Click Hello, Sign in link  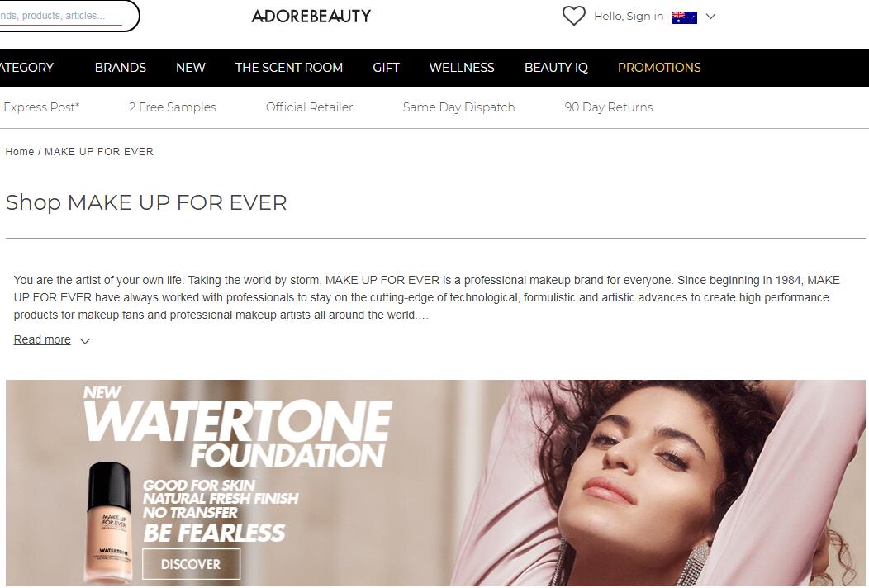[629, 16]
